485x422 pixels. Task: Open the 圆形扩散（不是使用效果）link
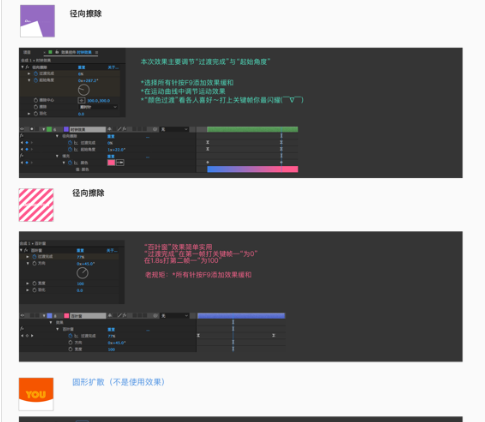click(x=119, y=382)
